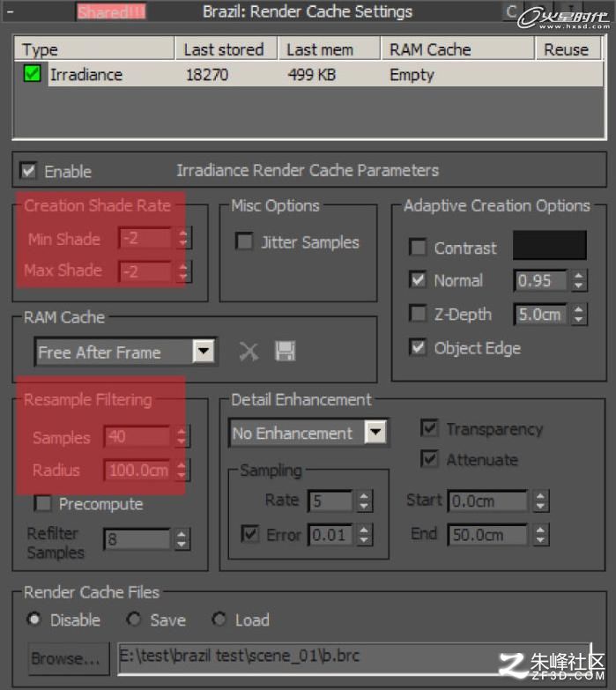Image resolution: width=616 pixels, height=690 pixels.
Task: Select the 18270 Last stored cell
Action: [207, 74]
